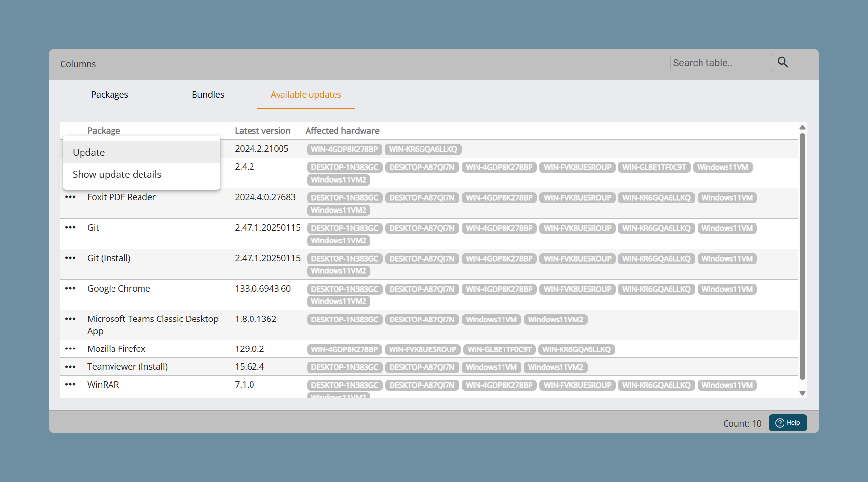The width and height of the screenshot is (868, 482).
Task: Click version 2024.2.21005 cell
Action: point(262,149)
